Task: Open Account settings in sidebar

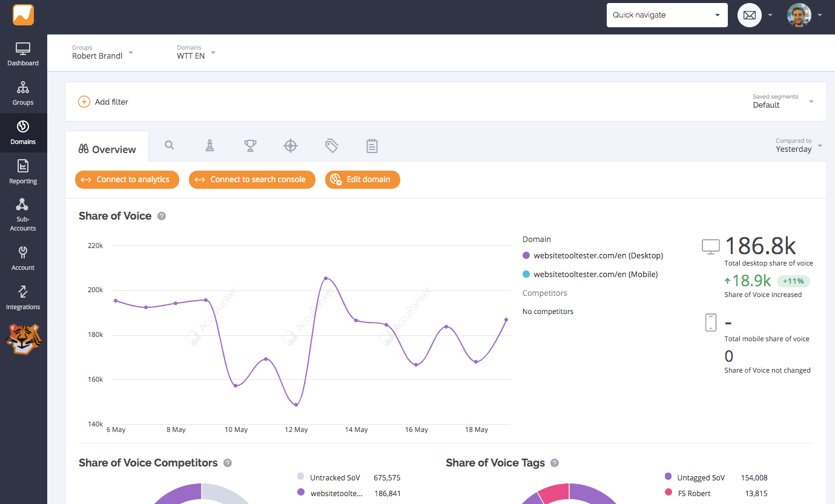Action: tap(23, 258)
